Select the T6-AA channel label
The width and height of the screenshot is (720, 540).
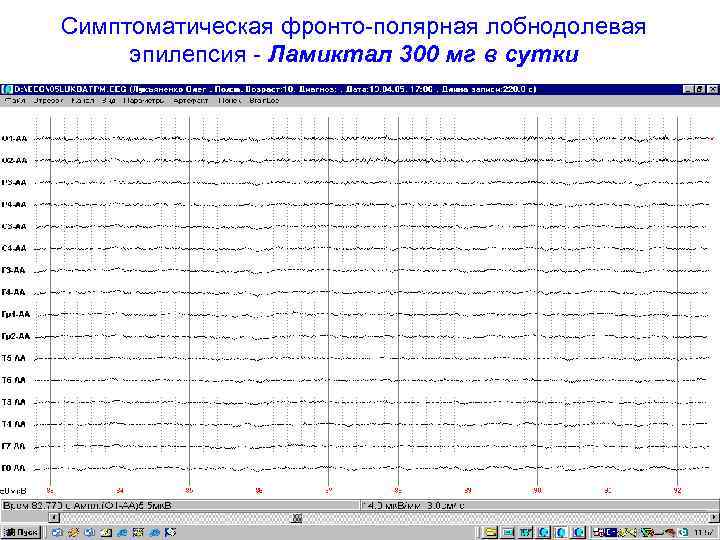pyautogui.click(x=13, y=380)
